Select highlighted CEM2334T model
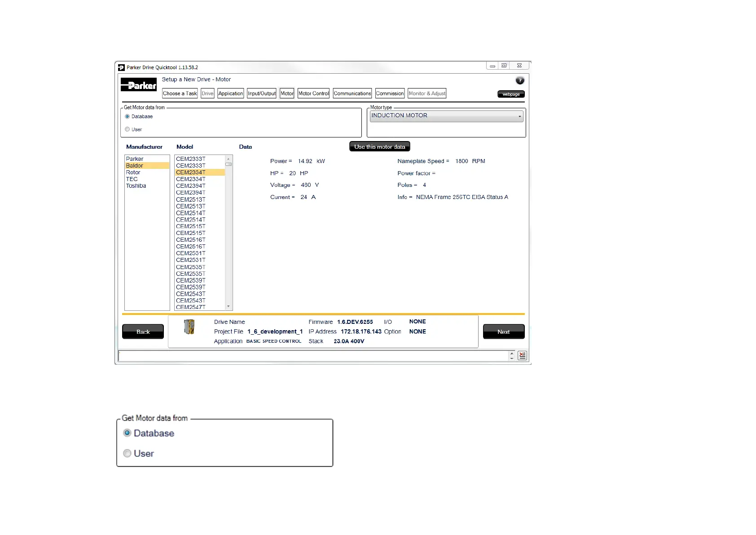Image resolution: width=756 pixels, height=535 pixels. click(200, 172)
